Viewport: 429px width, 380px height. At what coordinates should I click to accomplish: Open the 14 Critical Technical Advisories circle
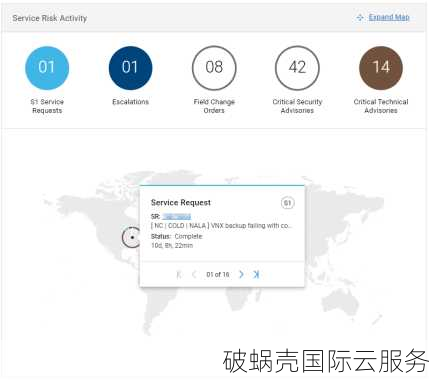[x=381, y=68]
